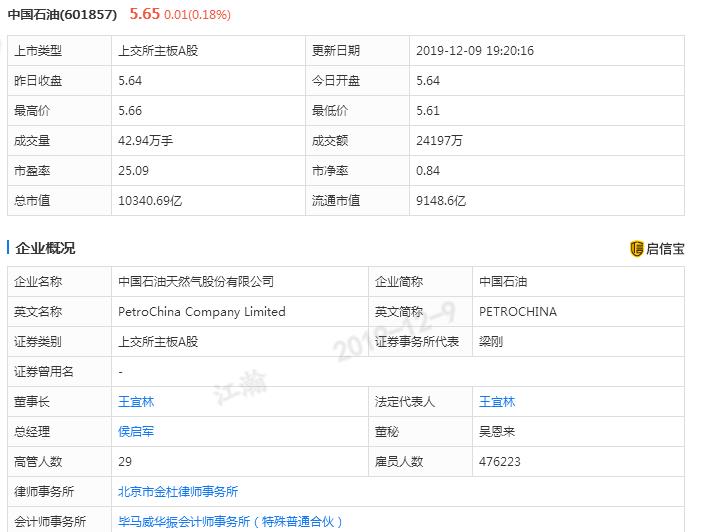
Task: Open 毕马威华振会计师事务所 accounting firm link
Action: tap(230, 521)
